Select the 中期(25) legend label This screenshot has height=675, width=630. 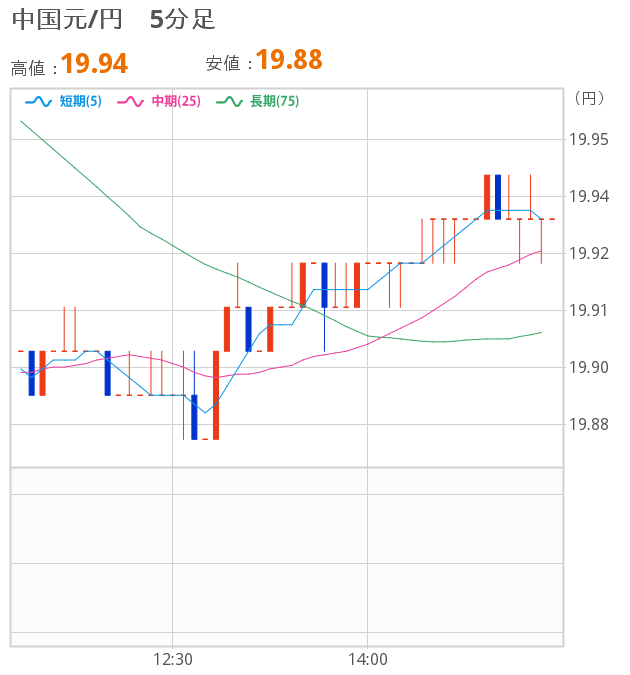[176, 101]
